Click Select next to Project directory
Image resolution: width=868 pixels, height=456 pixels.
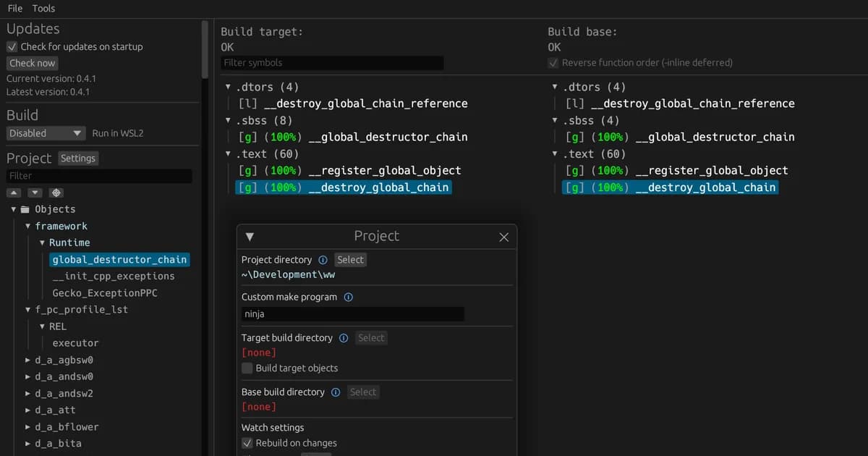coord(351,260)
